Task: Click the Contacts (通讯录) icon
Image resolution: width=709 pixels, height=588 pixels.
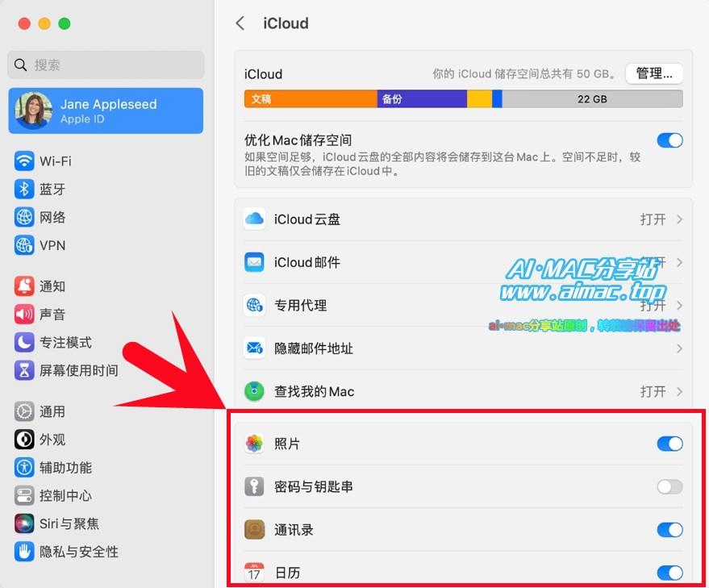Action: point(254,530)
